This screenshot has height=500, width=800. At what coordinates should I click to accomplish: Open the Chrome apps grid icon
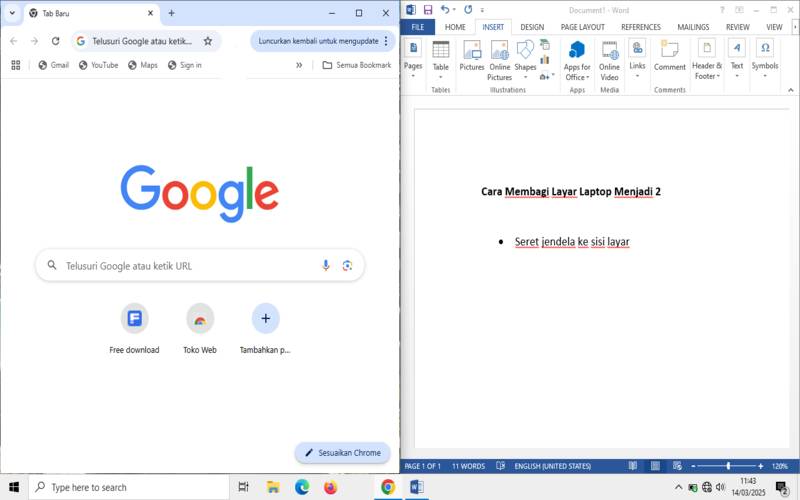pyautogui.click(x=16, y=65)
